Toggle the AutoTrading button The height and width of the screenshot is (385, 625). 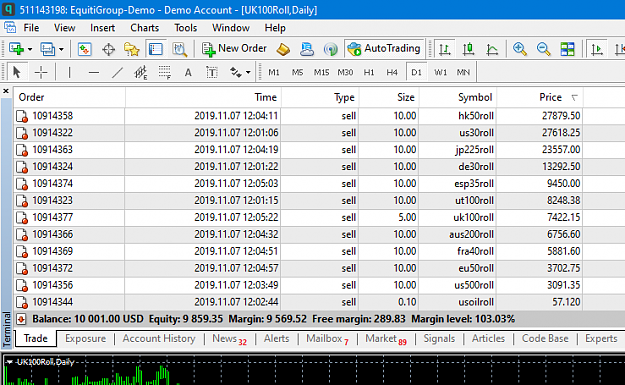(384, 49)
